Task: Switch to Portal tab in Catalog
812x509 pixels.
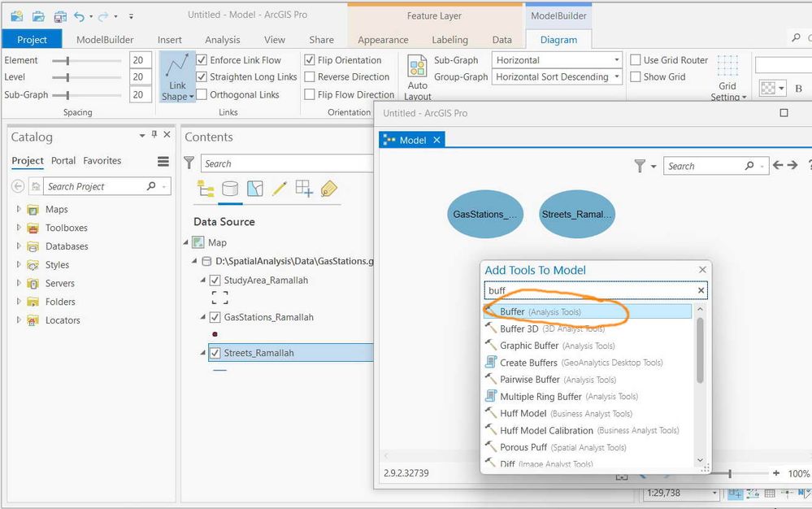Action: 63,160
